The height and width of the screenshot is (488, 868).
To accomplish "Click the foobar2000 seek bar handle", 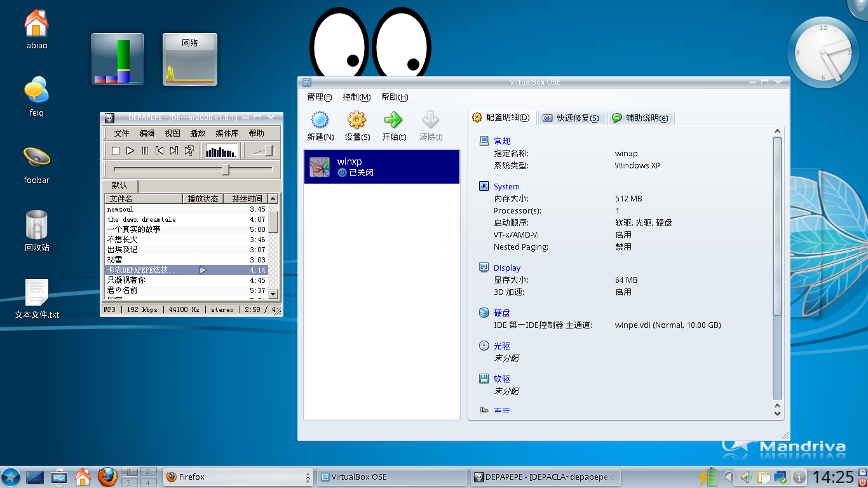I will pos(225,169).
